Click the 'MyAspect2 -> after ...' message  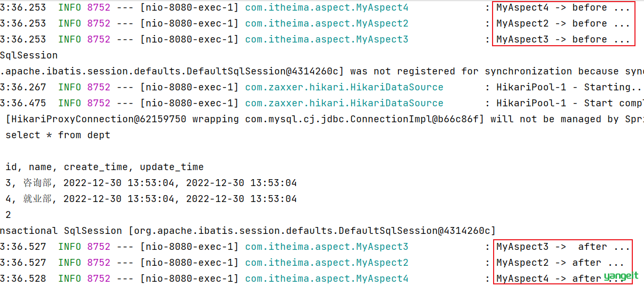click(x=560, y=263)
